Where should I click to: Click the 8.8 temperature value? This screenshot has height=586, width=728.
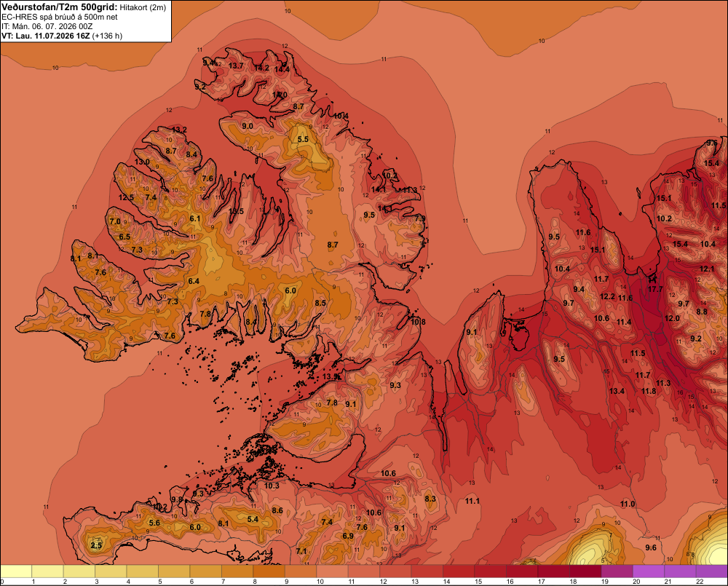click(702, 312)
